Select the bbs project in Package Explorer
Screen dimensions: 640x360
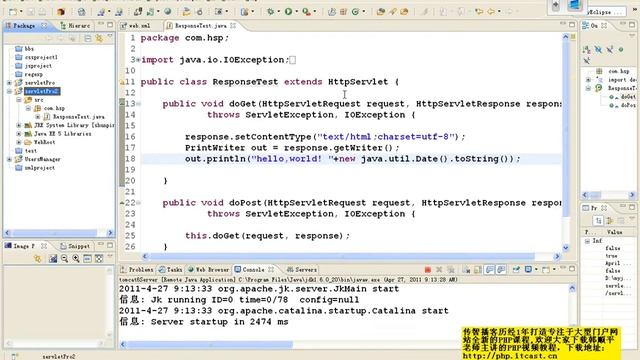click(29, 49)
